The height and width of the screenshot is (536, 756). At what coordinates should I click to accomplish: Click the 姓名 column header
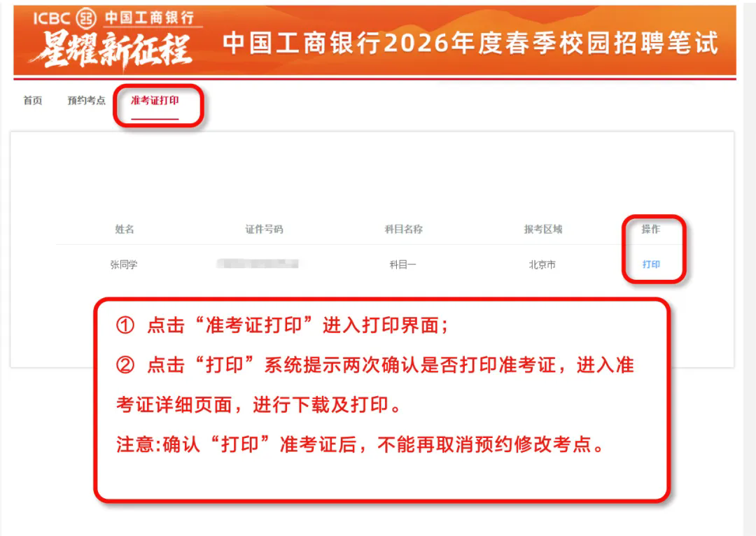(x=125, y=229)
